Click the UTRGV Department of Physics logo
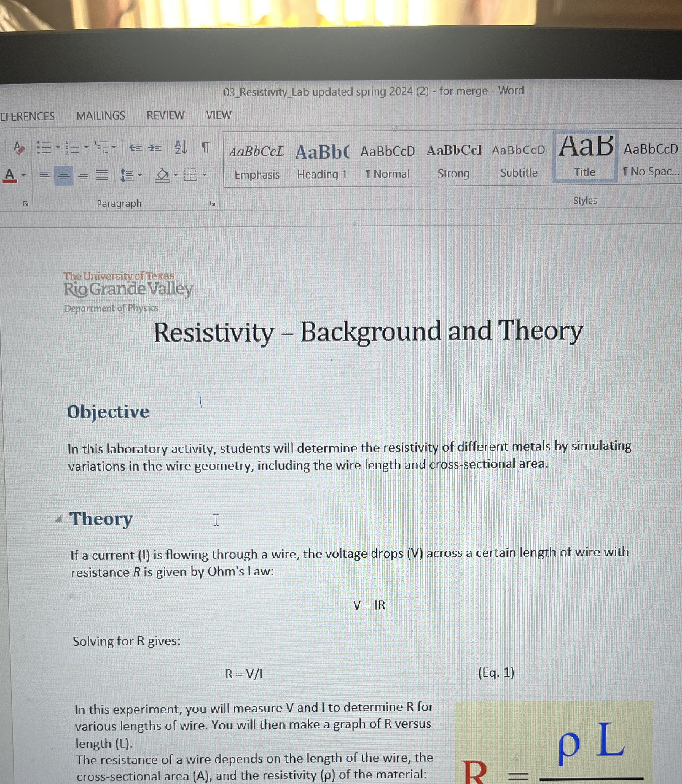682x784 pixels. [128, 292]
